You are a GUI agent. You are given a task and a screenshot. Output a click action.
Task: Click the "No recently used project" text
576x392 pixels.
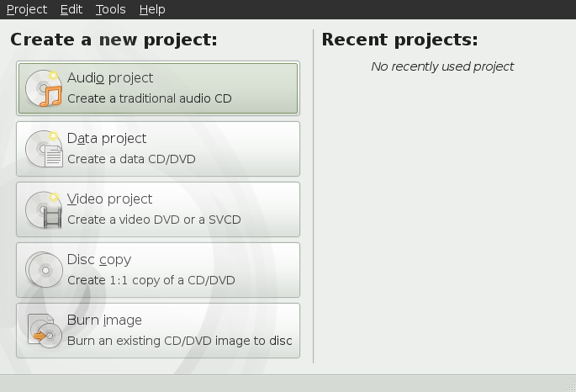click(x=442, y=66)
